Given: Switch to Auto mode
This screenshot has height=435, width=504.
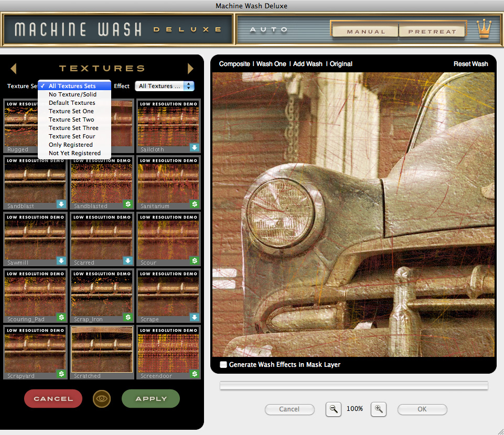Looking at the screenshot, I should pos(269,29).
